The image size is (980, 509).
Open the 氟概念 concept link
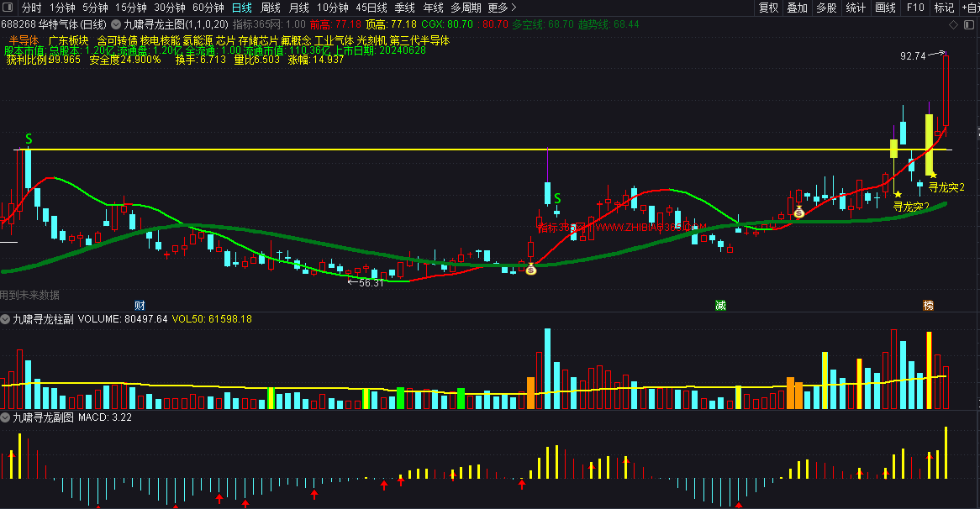pos(296,40)
